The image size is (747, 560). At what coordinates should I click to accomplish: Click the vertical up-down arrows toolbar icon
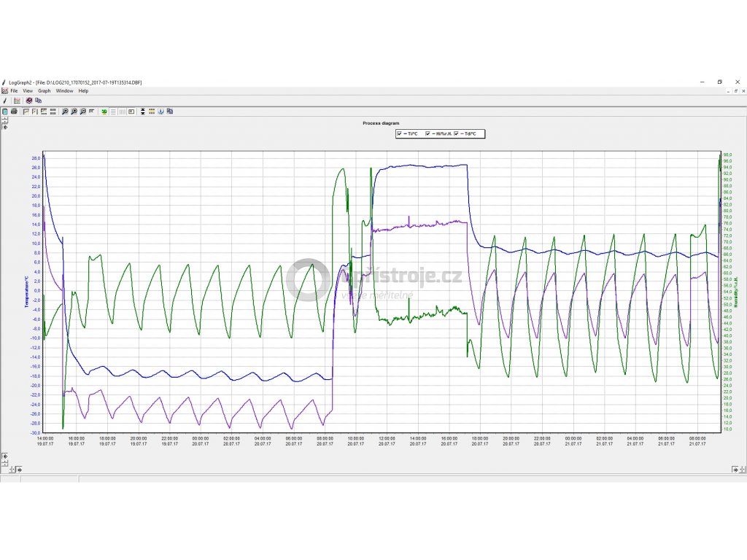[143, 112]
